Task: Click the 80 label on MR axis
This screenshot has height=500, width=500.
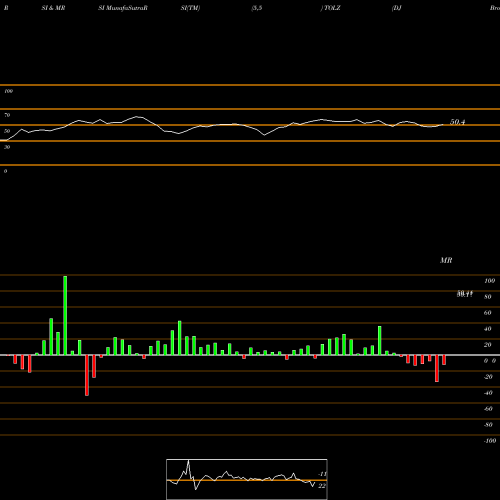Action: [488, 297]
